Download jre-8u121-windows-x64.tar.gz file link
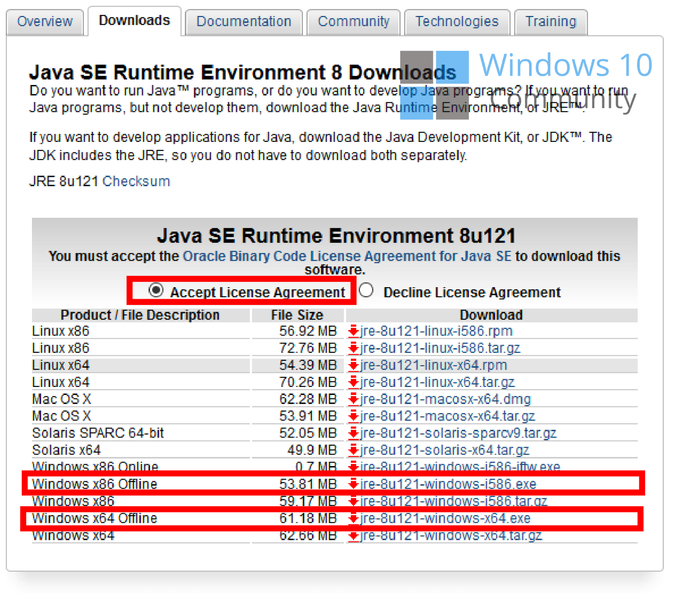Viewport: 674px width, 616px height. click(x=451, y=536)
